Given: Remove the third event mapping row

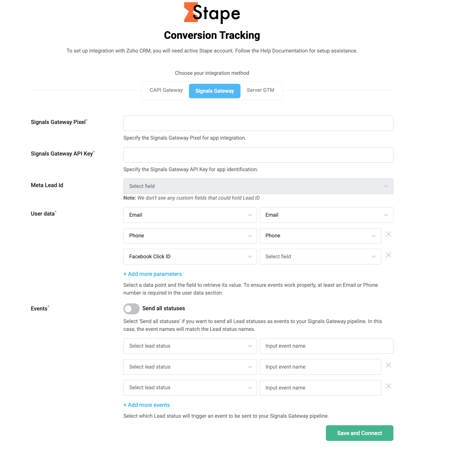Looking at the screenshot, I should click(388, 386).
